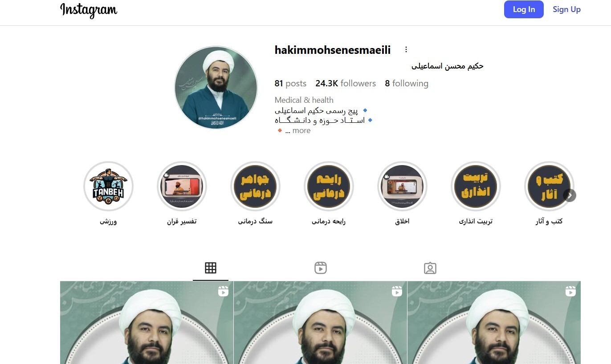The height and width of the screenshot is (364, 611).
Task: Expand bio by clicking more
Action: coord(301,130)
